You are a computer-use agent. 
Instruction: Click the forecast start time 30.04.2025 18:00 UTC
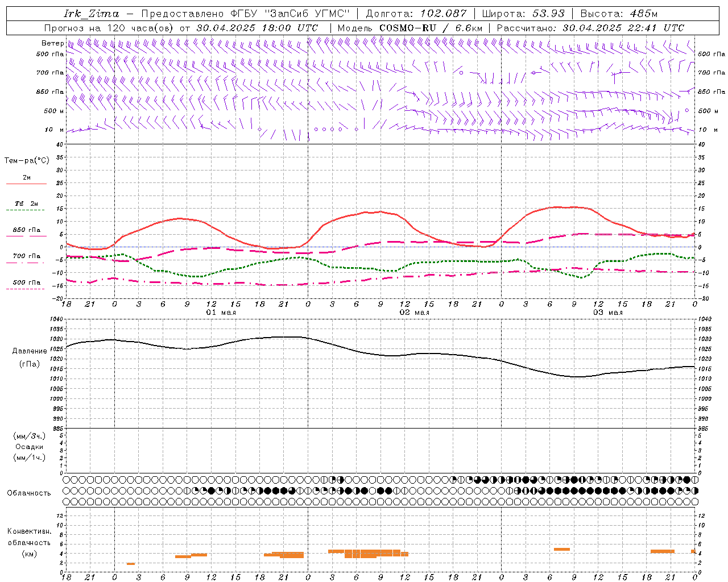pos(257,28)
